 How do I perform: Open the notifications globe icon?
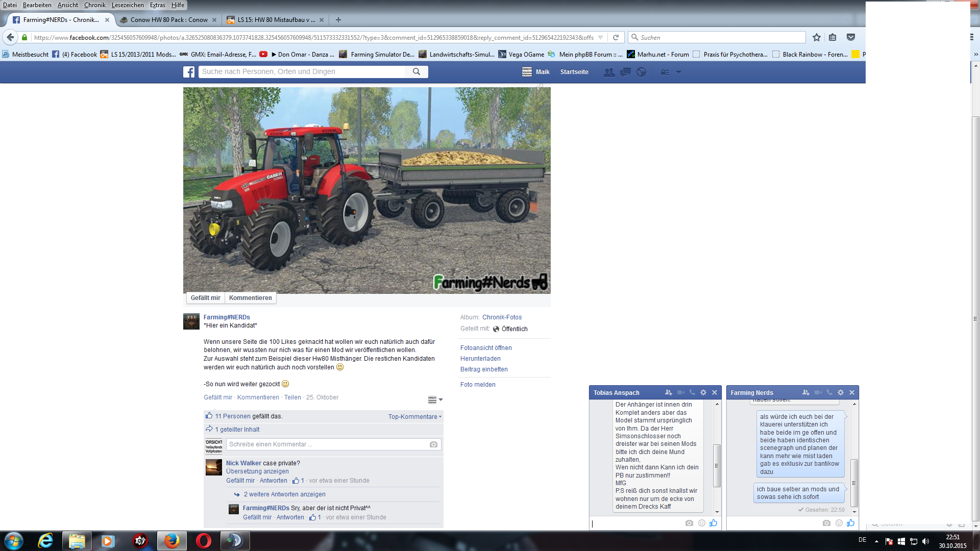tap(642, 72)
